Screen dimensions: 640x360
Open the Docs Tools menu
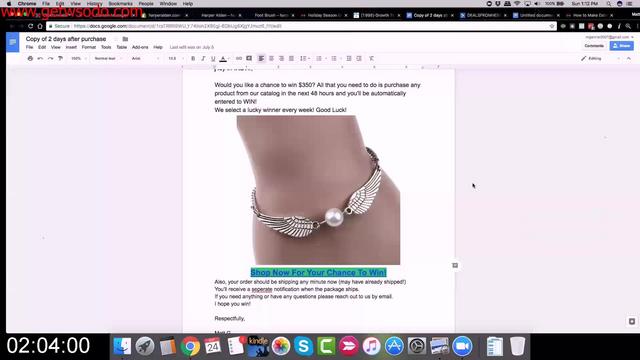pyautogui.click(x=106, y=47)
